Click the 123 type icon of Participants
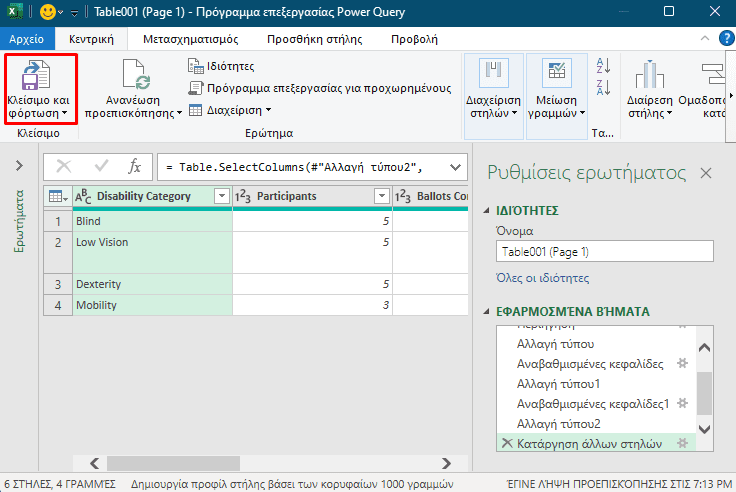 coord(243,196)
